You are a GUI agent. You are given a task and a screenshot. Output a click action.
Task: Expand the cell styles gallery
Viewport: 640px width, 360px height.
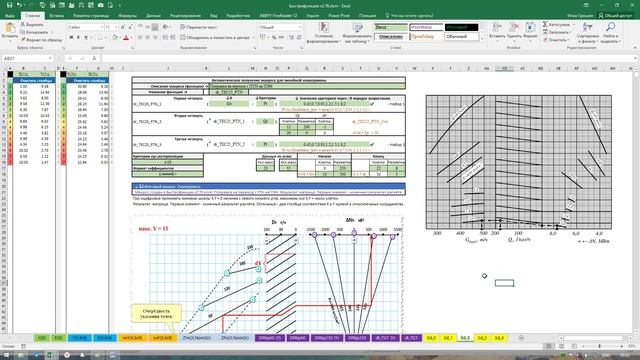pyautogui.click(x=482, y=39)
